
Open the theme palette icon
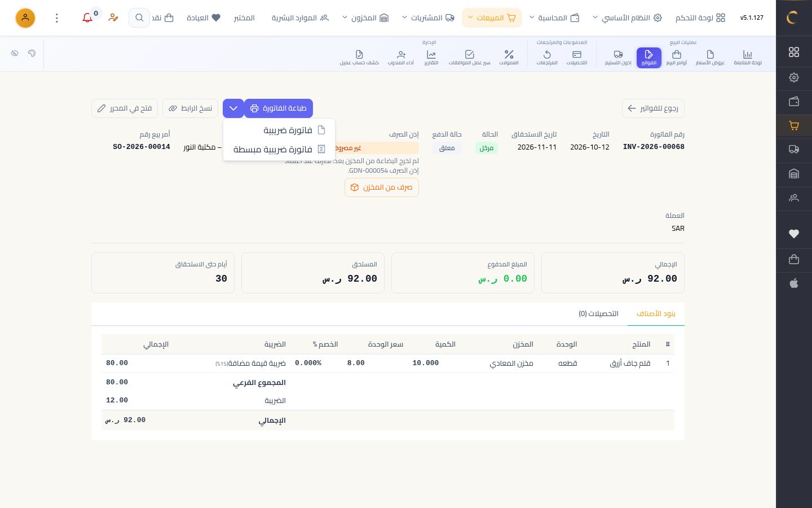click(32, 53)
